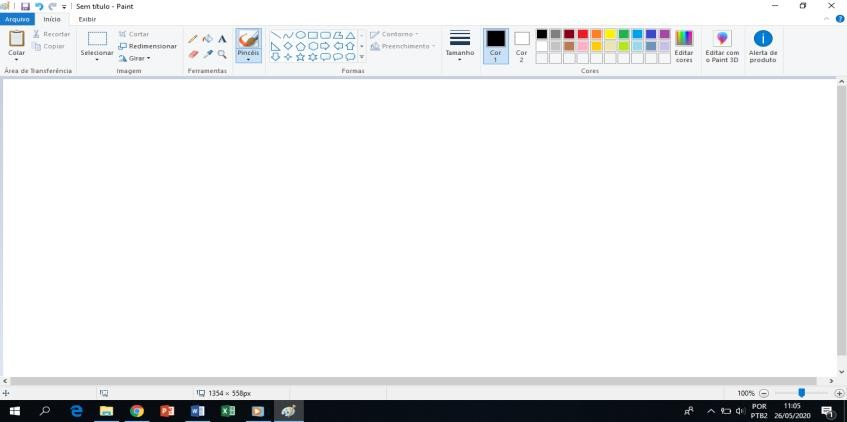Click the Pincéis brush icon
The height and width of the screenshot is (422, 847).
click(x=248, y=39)
